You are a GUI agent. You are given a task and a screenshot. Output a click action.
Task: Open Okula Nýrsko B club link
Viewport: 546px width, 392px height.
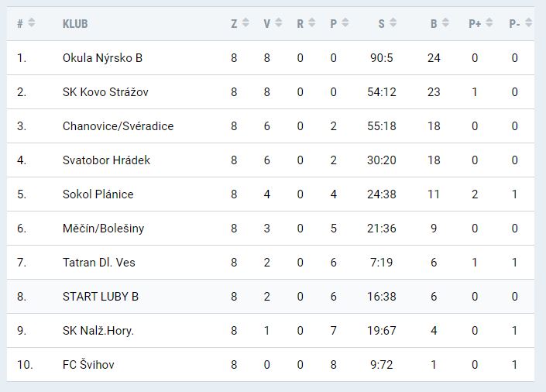pos(102,58)
